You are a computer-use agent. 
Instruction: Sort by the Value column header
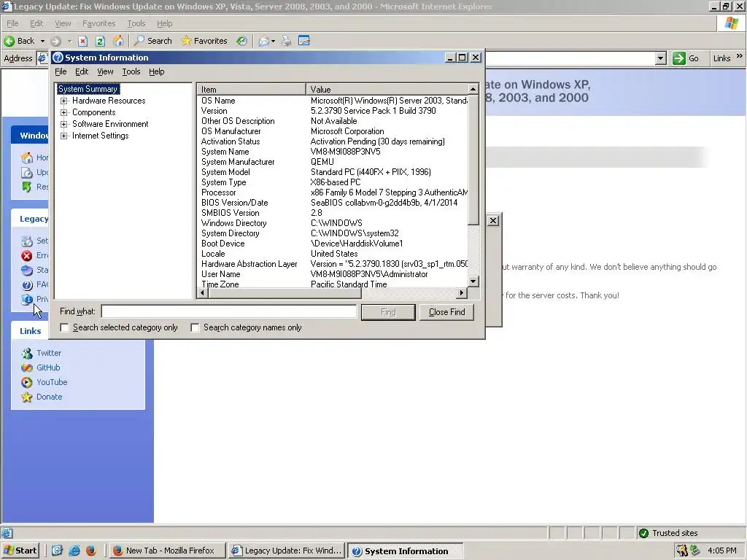coord(387,89)
